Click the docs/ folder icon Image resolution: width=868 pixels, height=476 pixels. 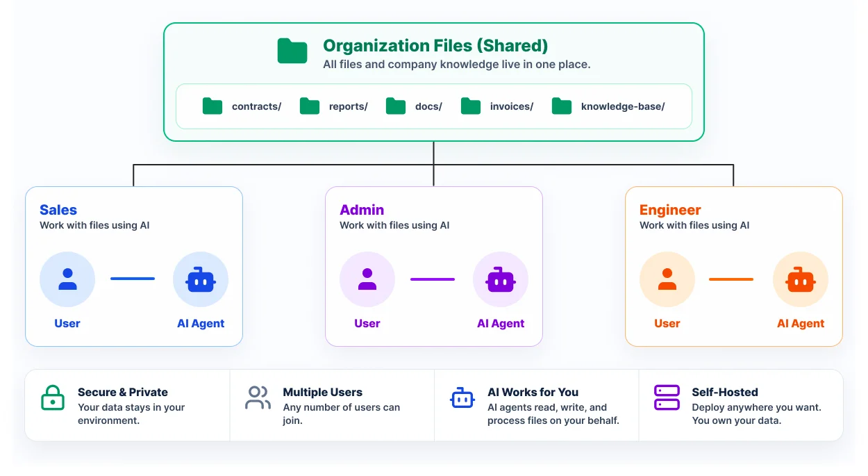(x=396, y=106)
